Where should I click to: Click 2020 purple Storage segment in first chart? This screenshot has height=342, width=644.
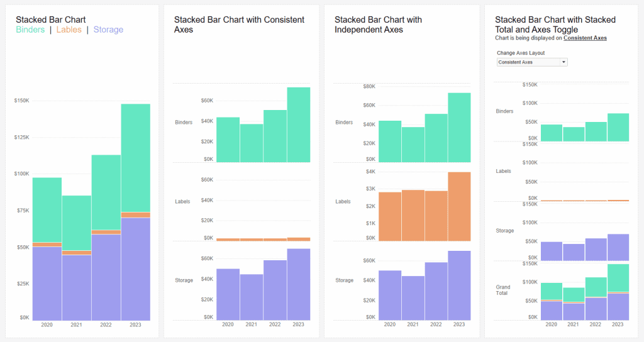click(x=47, y=283)
